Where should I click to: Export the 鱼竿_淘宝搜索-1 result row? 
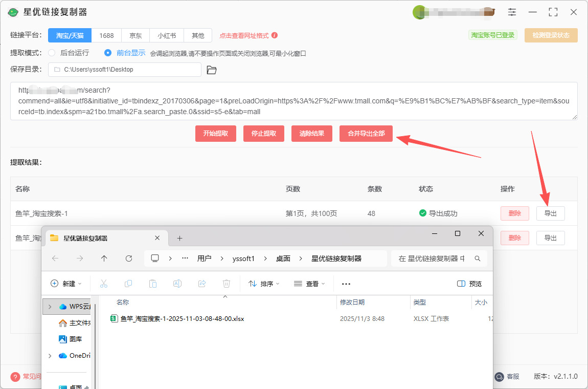pos(551,213)
